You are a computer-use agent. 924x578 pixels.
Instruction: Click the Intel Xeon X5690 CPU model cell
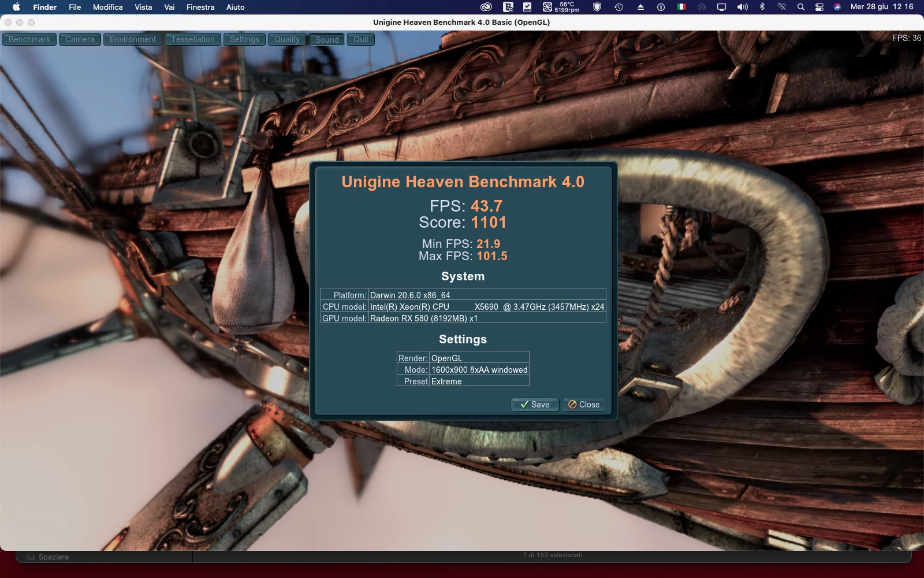coord(487,306)
